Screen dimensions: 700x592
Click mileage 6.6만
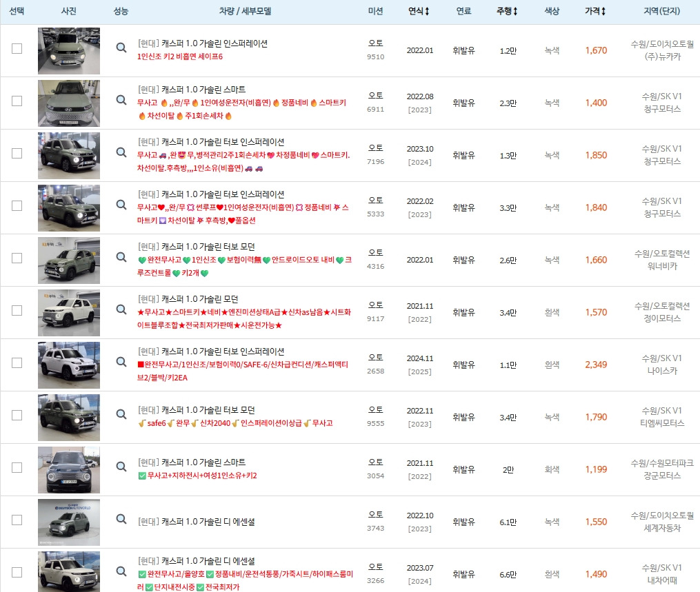pos(508,575)
